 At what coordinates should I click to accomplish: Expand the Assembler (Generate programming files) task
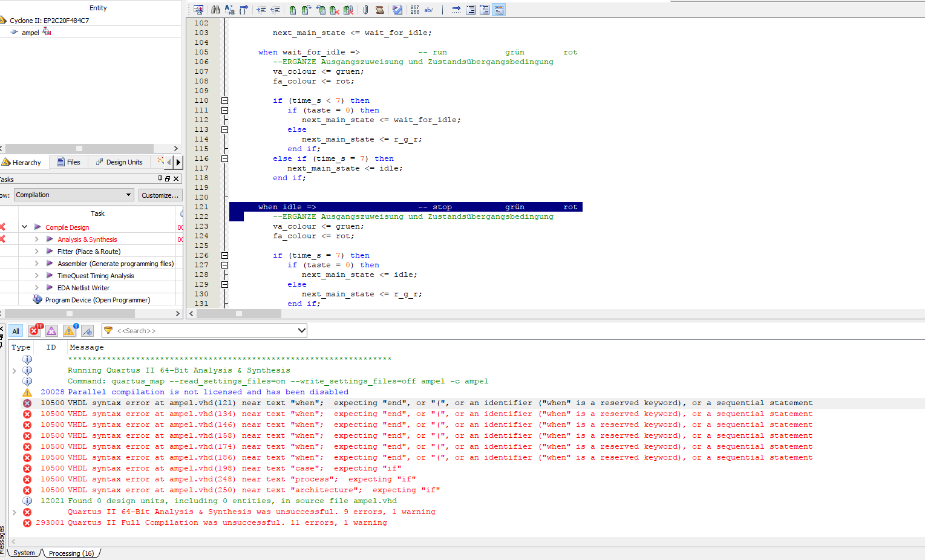(x=36, y=263)
